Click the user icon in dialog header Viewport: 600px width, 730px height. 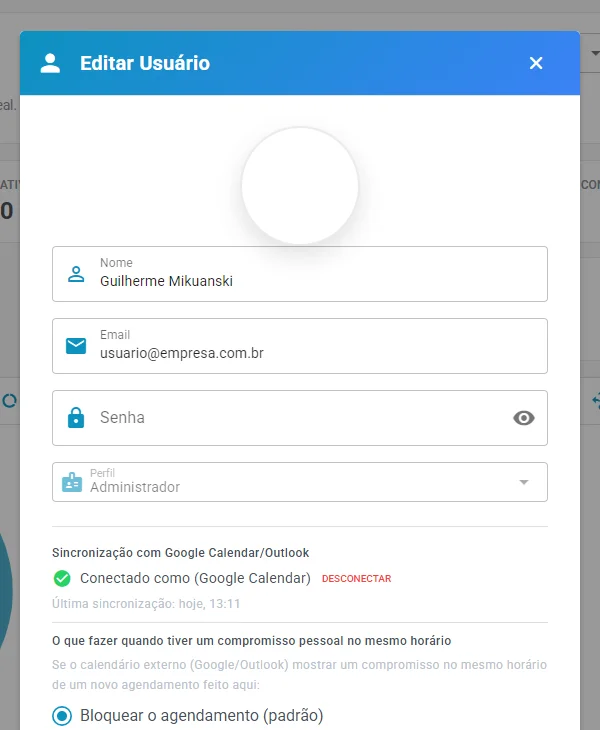pos(50,63)
